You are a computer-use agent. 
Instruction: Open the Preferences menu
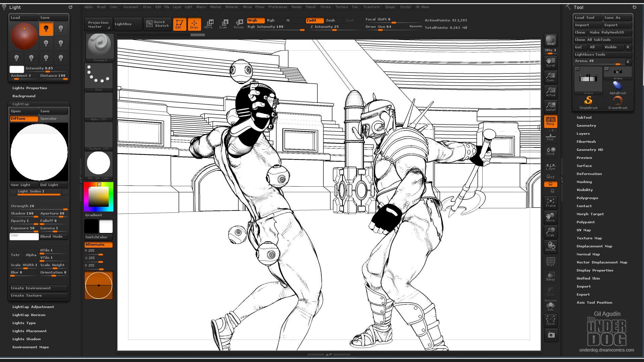tap(278, 7)
